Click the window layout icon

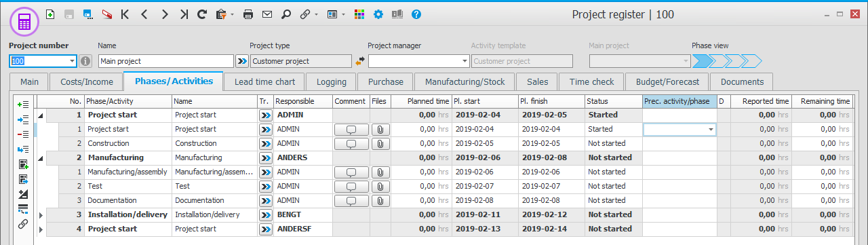[332, 14]
